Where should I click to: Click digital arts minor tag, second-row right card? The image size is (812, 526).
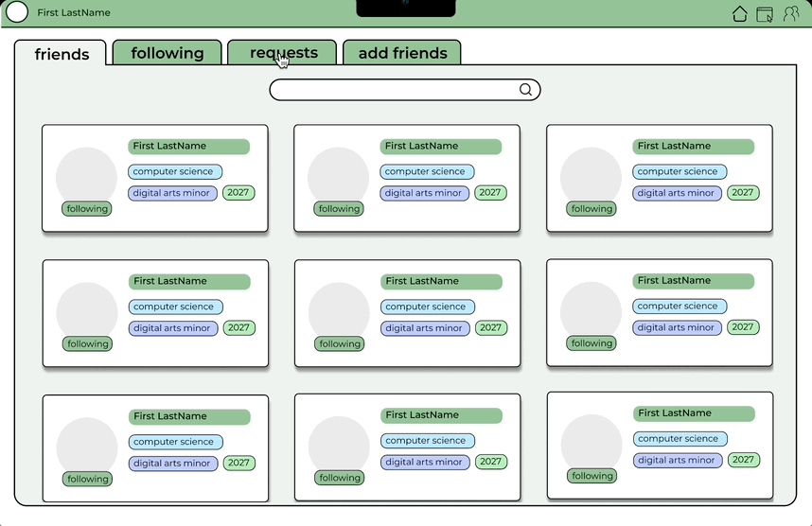point(677,327)
